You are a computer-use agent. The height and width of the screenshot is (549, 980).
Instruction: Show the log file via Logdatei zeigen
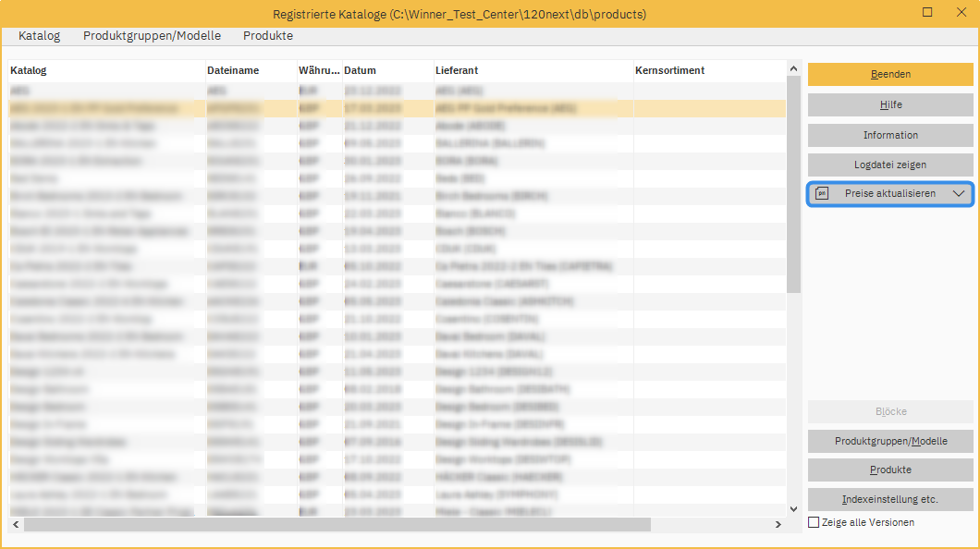(x=889, y=165)
